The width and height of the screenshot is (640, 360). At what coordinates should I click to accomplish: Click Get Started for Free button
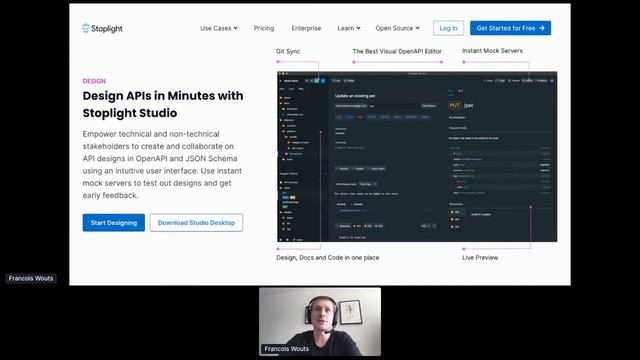point(510,28)
